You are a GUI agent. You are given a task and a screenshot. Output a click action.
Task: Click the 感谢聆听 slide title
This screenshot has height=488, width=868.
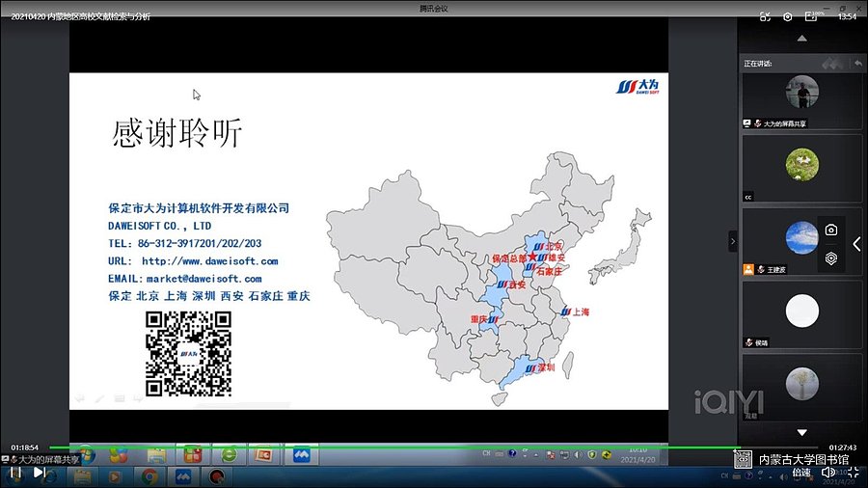[177, 133]
